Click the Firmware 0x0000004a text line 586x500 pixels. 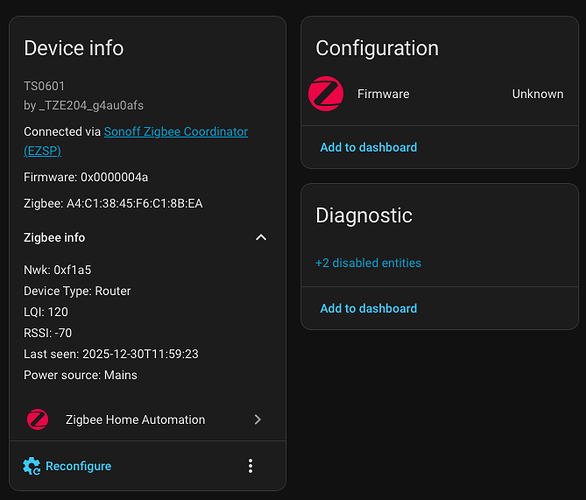(x=86, y=177)
